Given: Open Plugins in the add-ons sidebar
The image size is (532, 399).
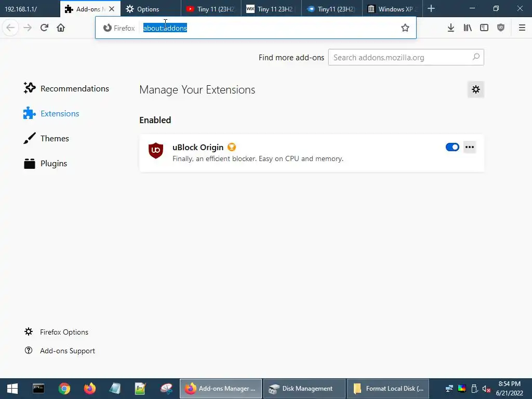Looking at the screenshot, I should (x=45, y=164).
